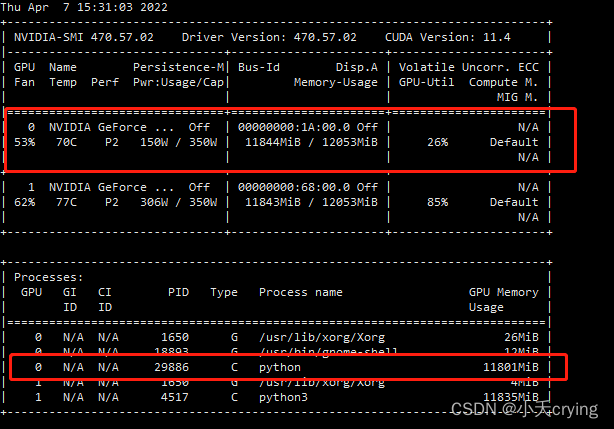Click the 'python3' process name
Image resolution: width=614 pixels, height=429 pixels.
tap(283, 398)
